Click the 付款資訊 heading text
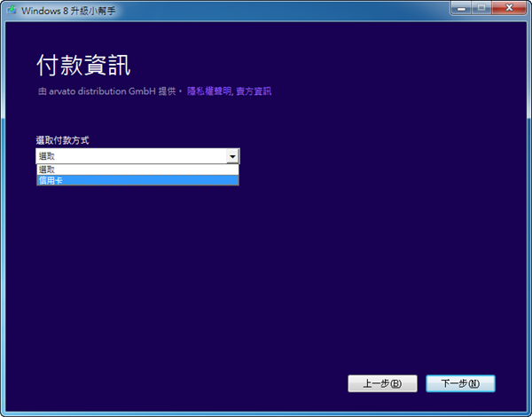The image size is (532, 417). pos(83,65)
